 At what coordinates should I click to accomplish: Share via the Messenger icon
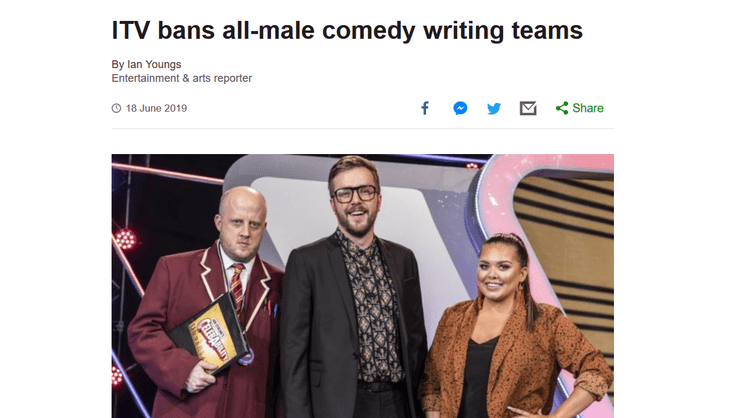460,108
